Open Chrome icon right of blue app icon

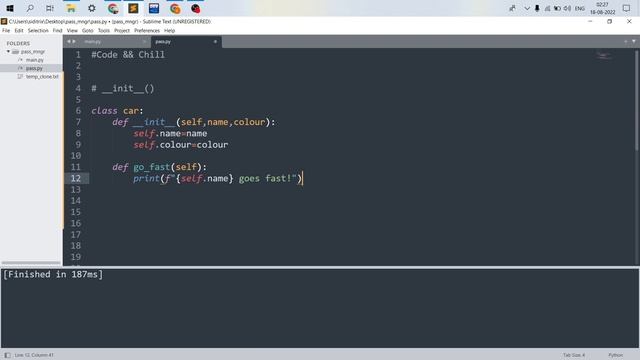coord(175,8)
